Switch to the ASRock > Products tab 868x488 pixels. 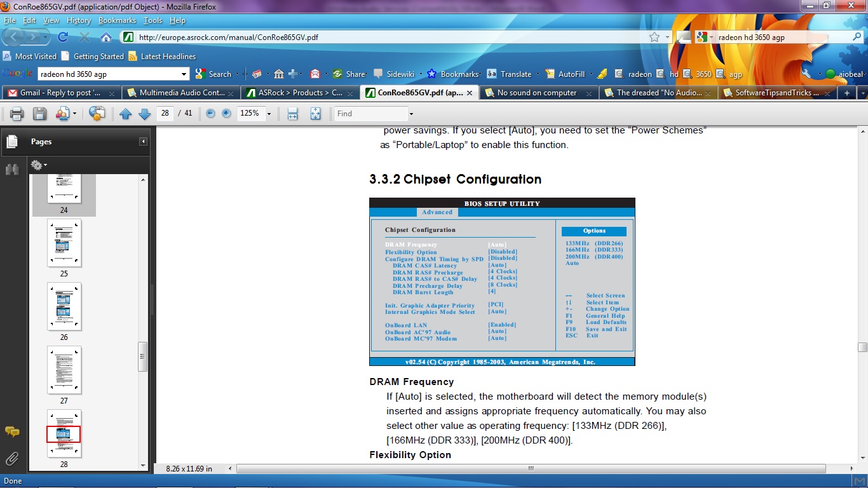pyautogui.click(x=300, y=93)
